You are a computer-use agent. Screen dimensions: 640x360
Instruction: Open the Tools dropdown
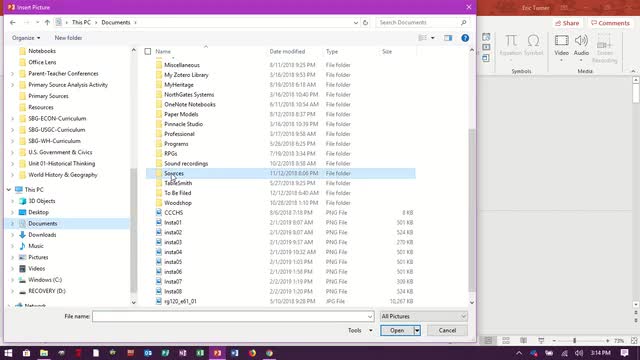point(360,331)
